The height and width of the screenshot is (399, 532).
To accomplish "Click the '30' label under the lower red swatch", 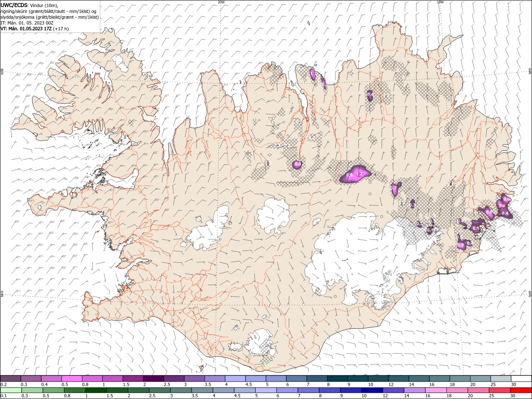I will (x=513, y=396).
